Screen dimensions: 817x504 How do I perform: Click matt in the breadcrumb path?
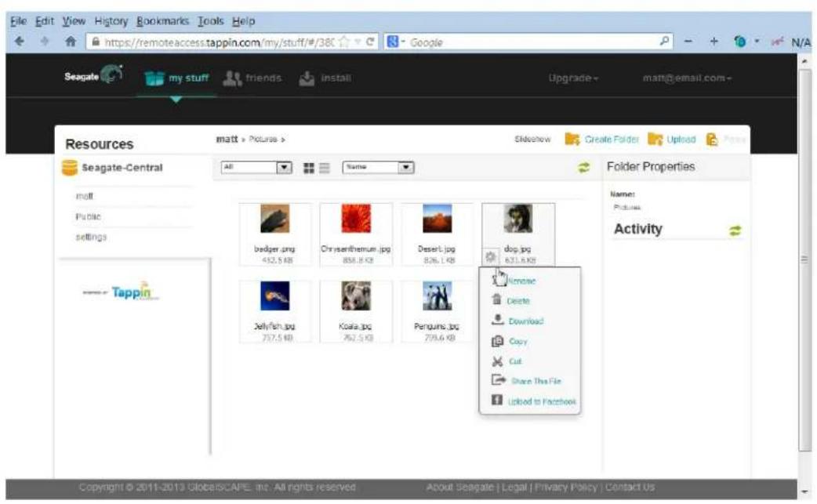click(227, 139)
